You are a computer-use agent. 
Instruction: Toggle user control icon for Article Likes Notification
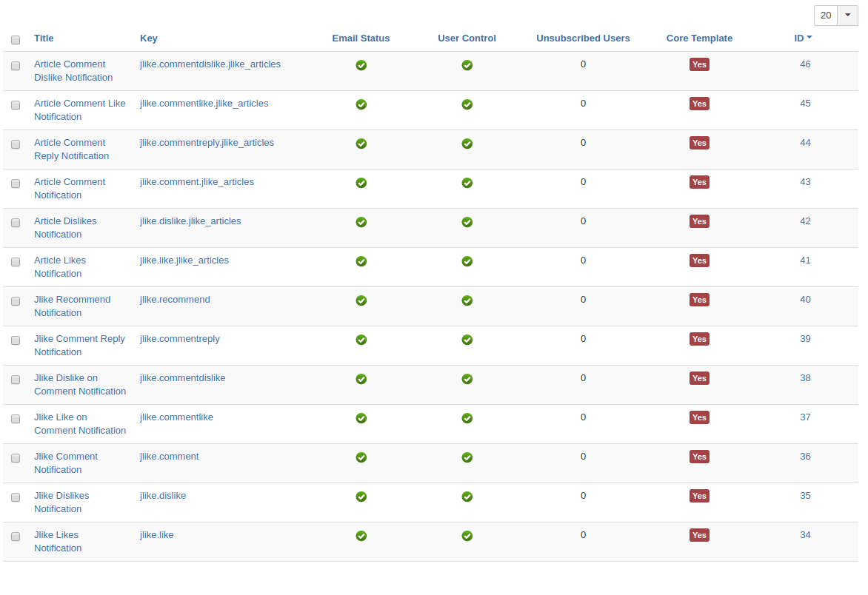click(x=467, y=261)
